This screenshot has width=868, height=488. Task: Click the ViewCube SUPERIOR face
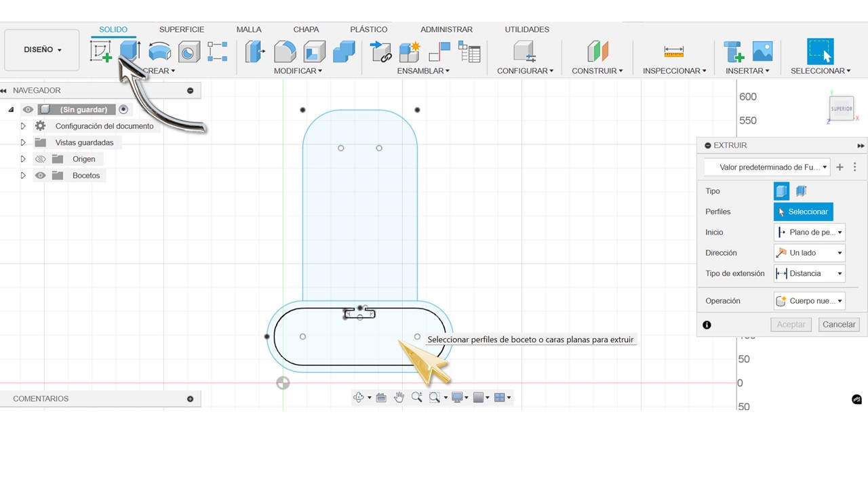pyautogui.click(x=842, y=108)
